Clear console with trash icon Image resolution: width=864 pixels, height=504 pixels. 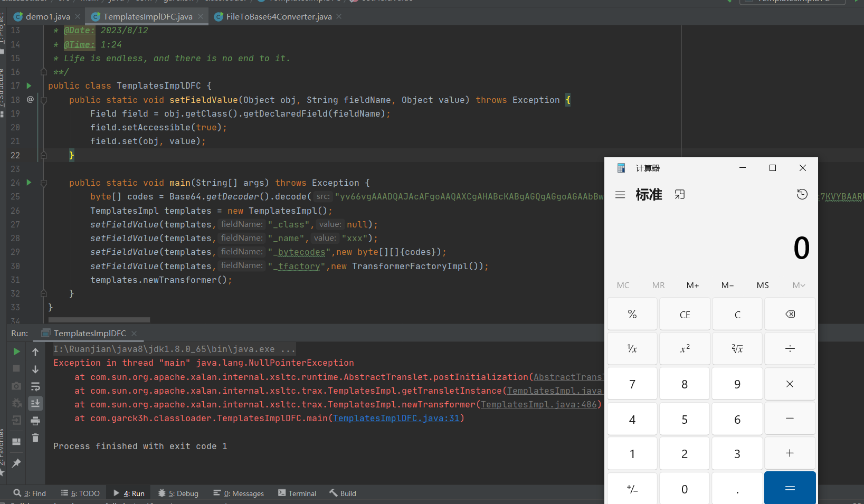coord(35,438)
